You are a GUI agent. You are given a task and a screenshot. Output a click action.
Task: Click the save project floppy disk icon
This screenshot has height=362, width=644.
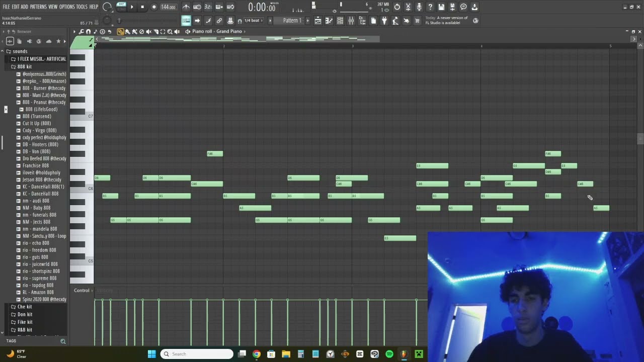pos(441,7)
